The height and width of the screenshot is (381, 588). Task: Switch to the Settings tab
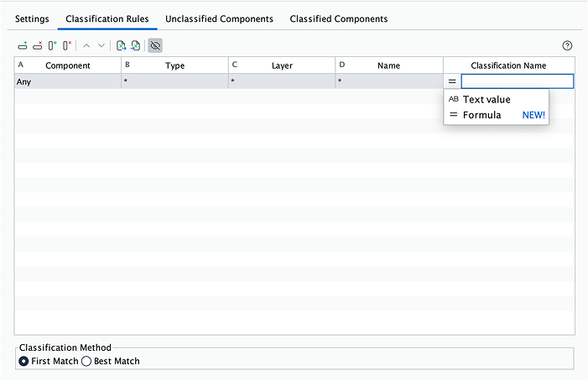32,18
